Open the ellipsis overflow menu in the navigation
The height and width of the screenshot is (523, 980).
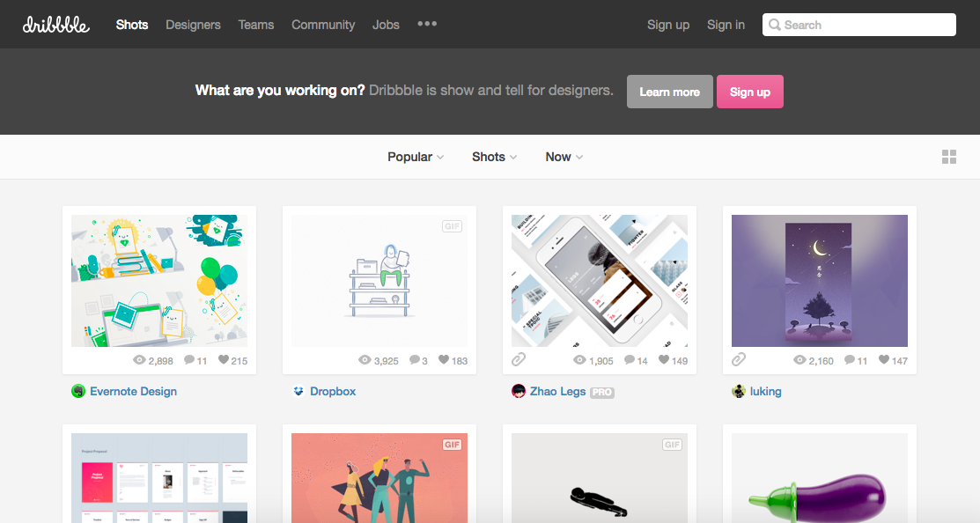427,25
